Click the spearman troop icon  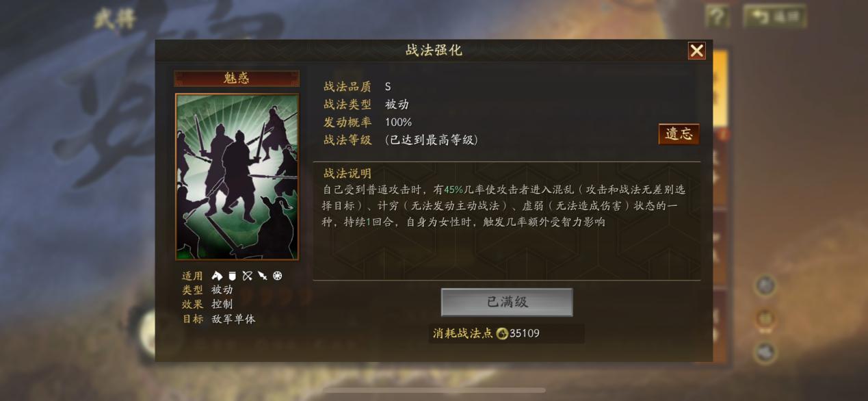pyautogui.click(x=262, y=276)
